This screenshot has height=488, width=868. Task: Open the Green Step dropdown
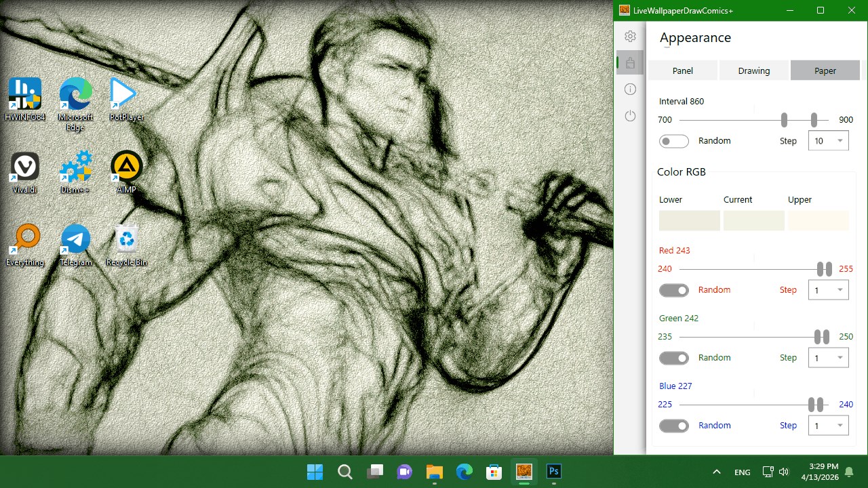829,358
